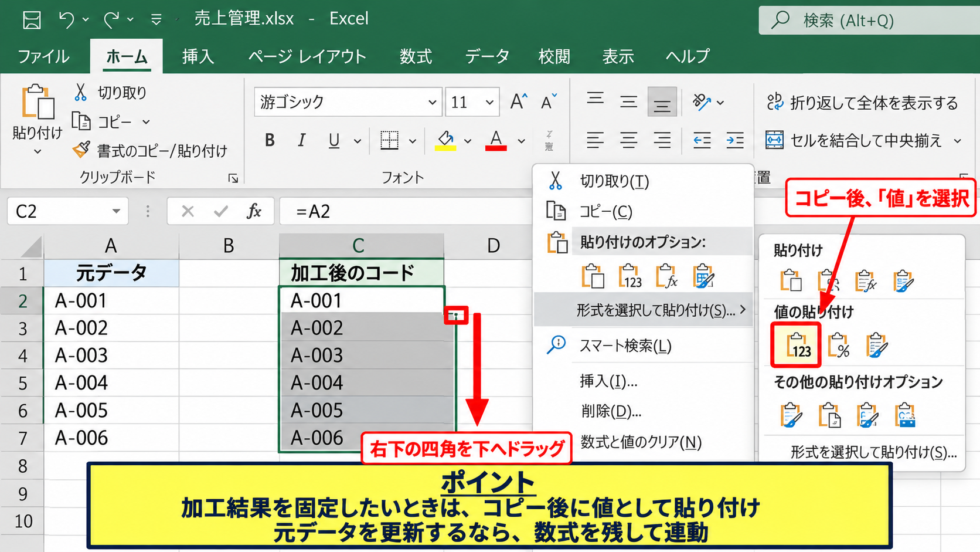Click the text orientation icon
Image resolution: width=980 pixels, height=552 pixels.
coord(702,101)
